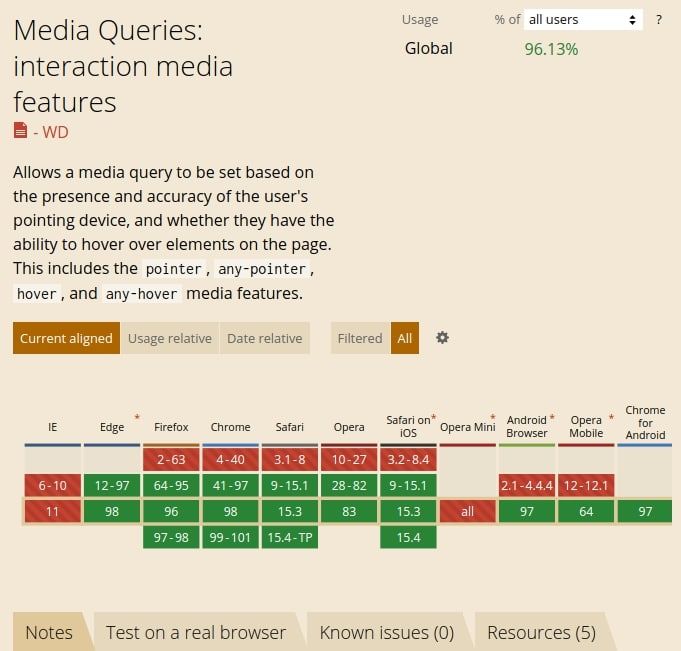
Task: Click the Chrome for Android 97 cell
Action: tap(645, 511)
